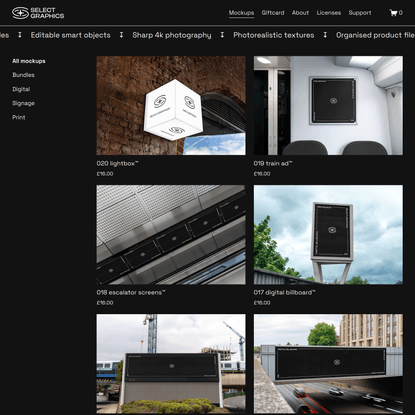
Task: Click the arrow icon before 'Sharp 4k photography'
Action: (121, 35)
